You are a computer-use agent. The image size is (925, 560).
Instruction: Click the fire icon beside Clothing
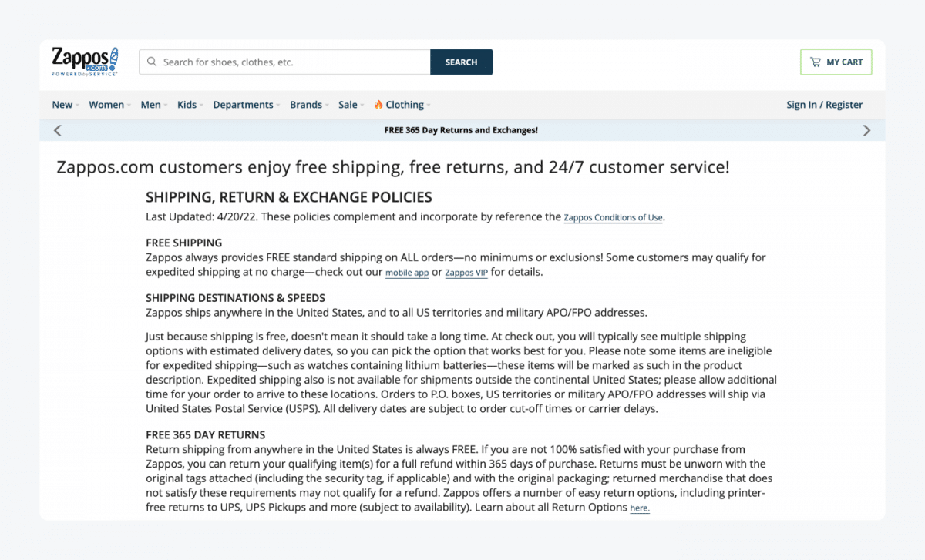click(378, 104)
